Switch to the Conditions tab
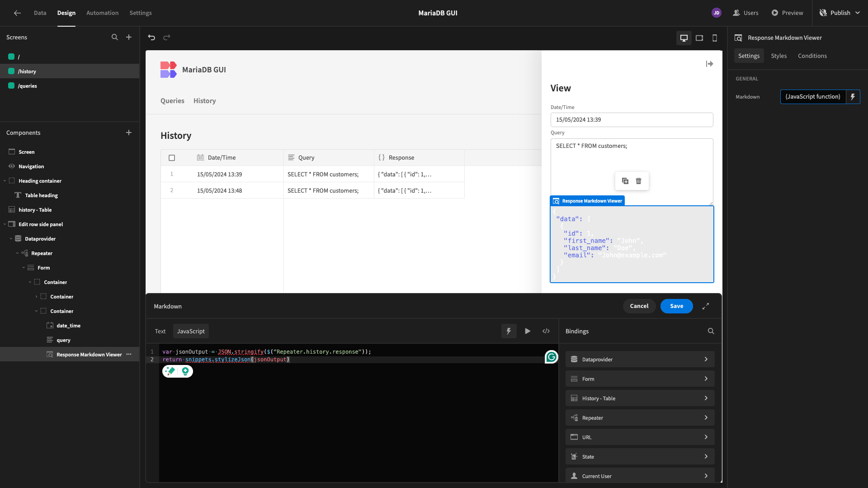The width and height of the screenshot is (868, 488). tap(812, 56)
